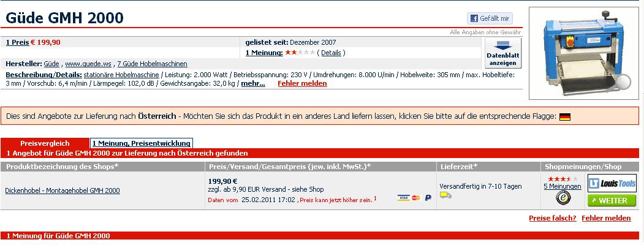This screenshot has height=245, width=644.
Task: Open 'Dickenhobel - Montagehobel GMH 2000' offer
Action: click(63, 190)
